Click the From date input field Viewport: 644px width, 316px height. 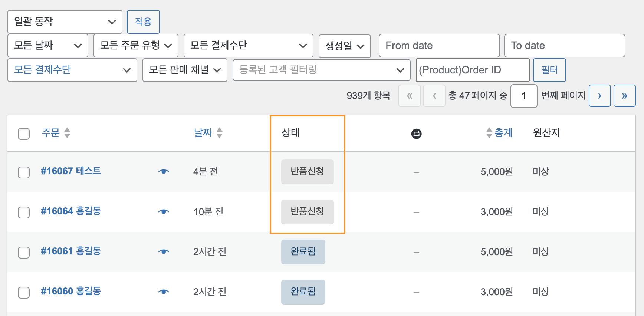coord(439,46)
